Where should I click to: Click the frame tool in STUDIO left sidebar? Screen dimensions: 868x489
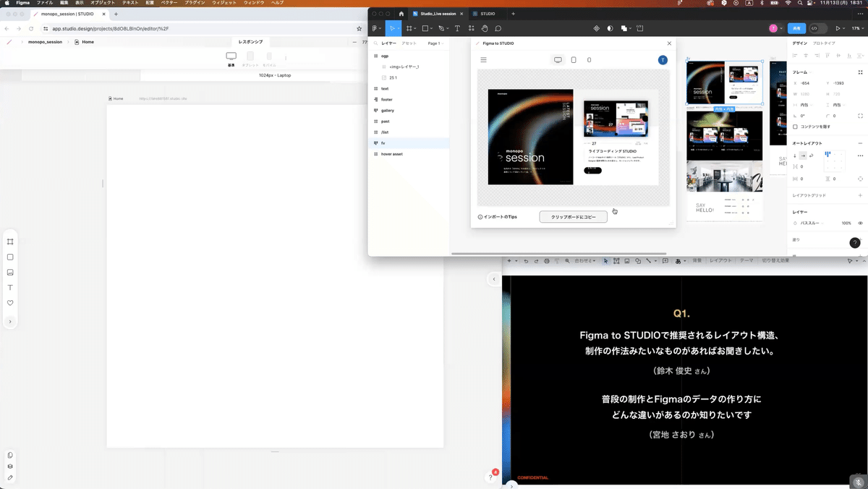(10, 242)
